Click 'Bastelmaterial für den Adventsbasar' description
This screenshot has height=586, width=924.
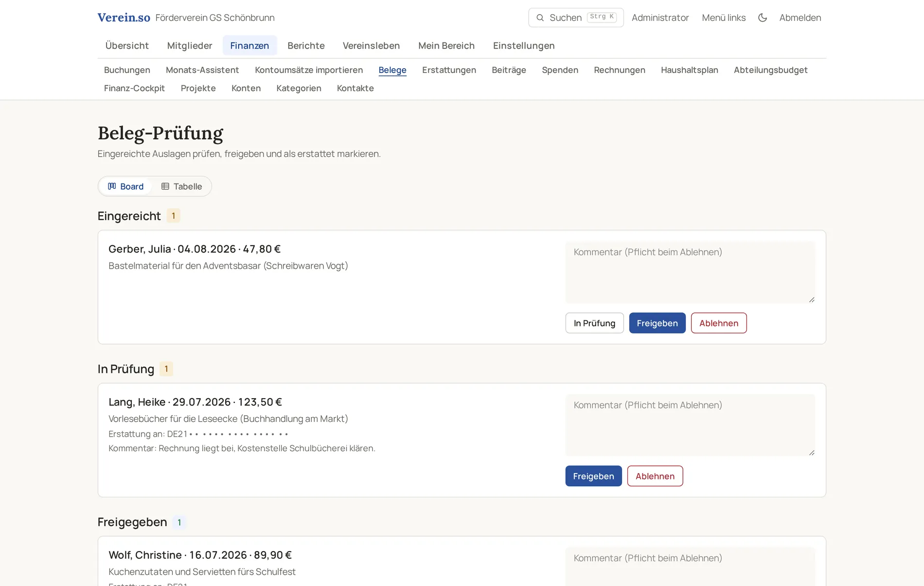(228, 266)
